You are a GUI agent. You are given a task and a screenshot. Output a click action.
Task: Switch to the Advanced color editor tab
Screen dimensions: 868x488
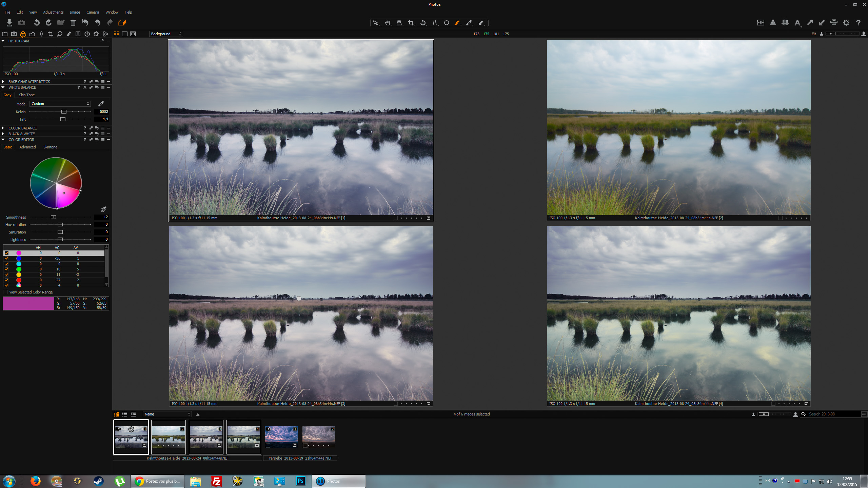coord(27,147)
